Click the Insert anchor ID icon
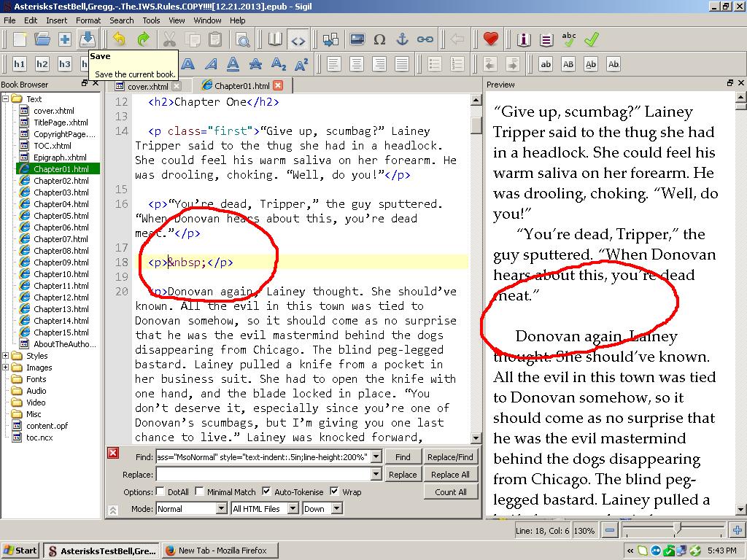This screenshot has height=560, width=747. click(402, 39)
